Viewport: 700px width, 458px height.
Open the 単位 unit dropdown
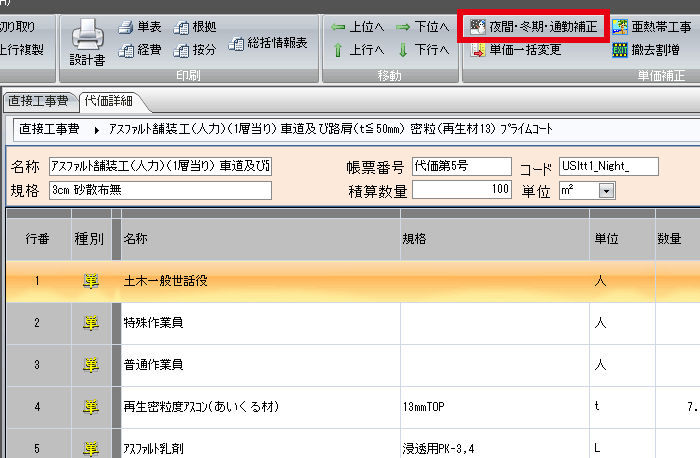click(x=606, y=190)
